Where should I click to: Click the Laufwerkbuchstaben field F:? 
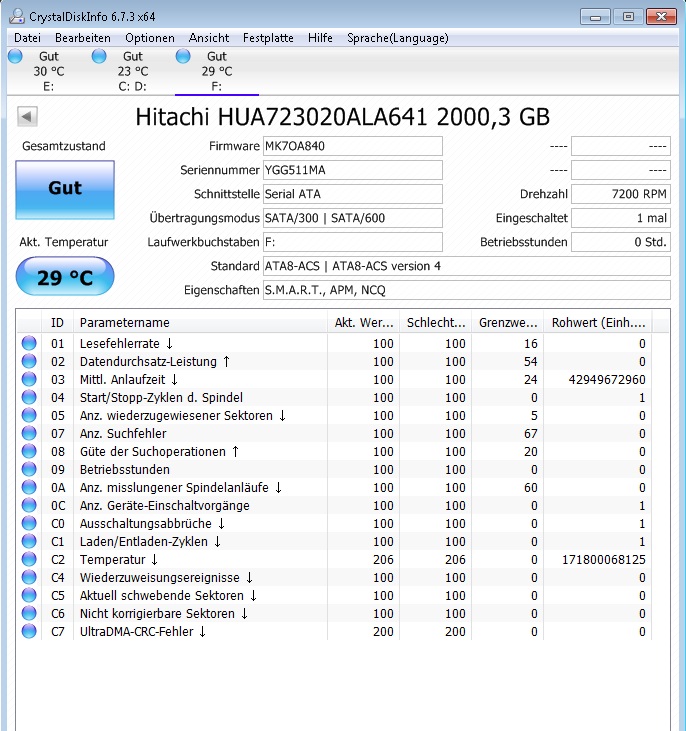pos(353,242)
